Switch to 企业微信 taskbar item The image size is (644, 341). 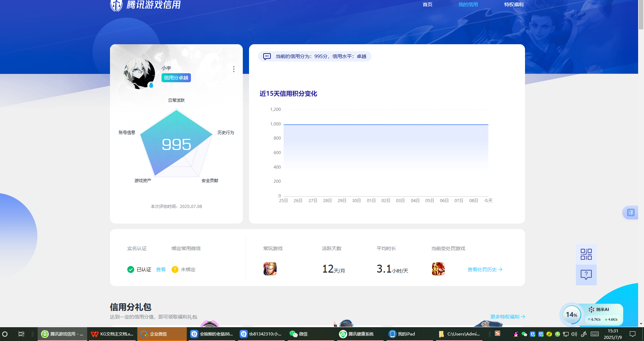click(x=162, y=334)
